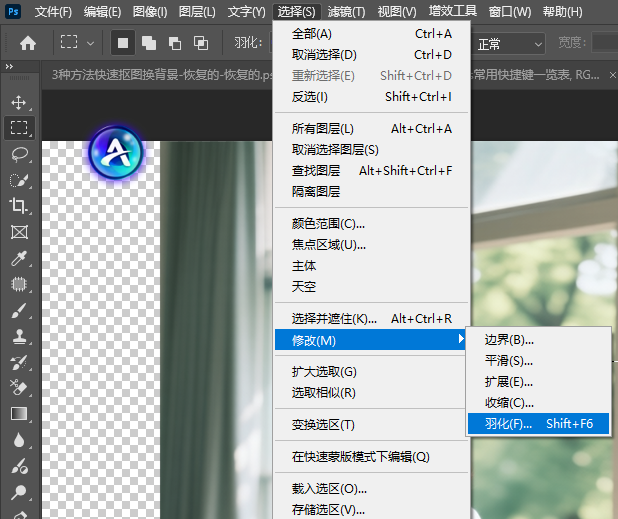Enable Add to Selection mode
The image size is (618, 519).
pos(148,44)
